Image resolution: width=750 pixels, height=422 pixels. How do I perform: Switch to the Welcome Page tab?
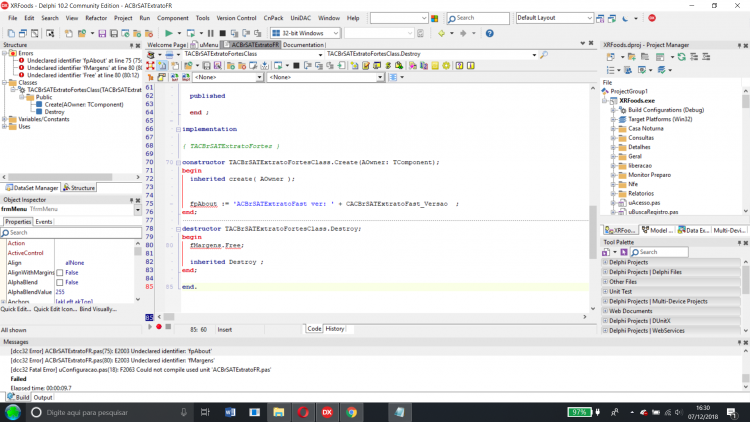click(166, 45)
